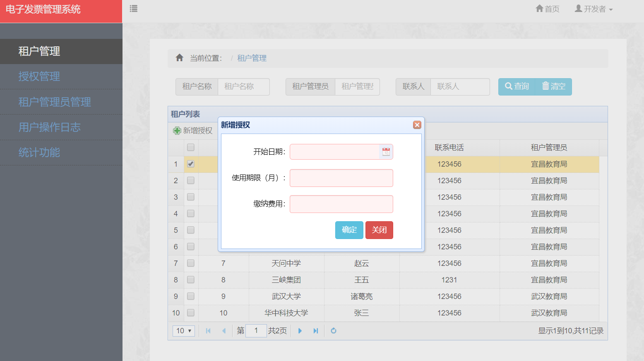Refresh the tenant list table
644x361 pixels.
point(334,331)
